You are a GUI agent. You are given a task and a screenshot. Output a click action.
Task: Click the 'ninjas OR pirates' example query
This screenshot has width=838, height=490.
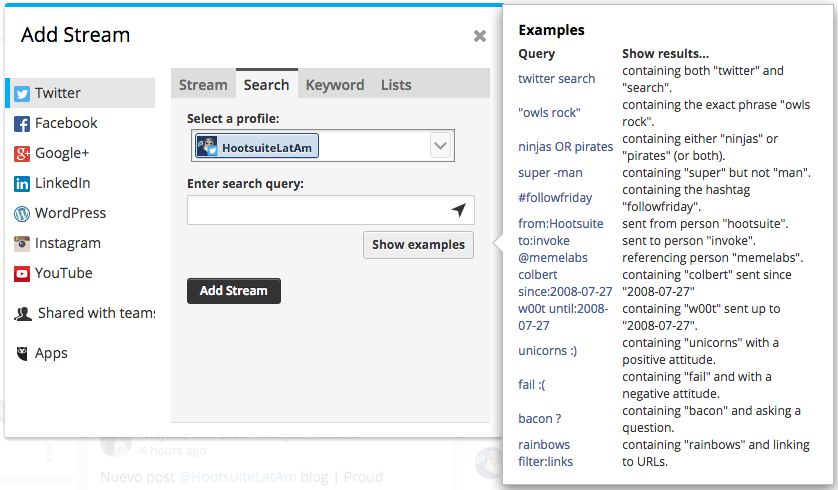pyautogui.click(x=565, y=146)
